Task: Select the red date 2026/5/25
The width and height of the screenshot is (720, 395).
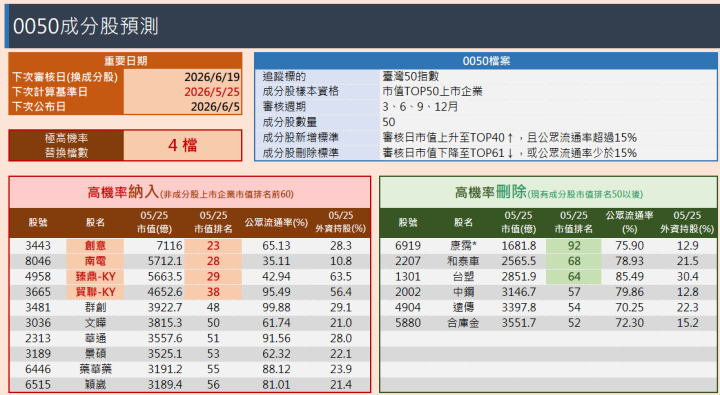Action: click(x=212, y=91)
